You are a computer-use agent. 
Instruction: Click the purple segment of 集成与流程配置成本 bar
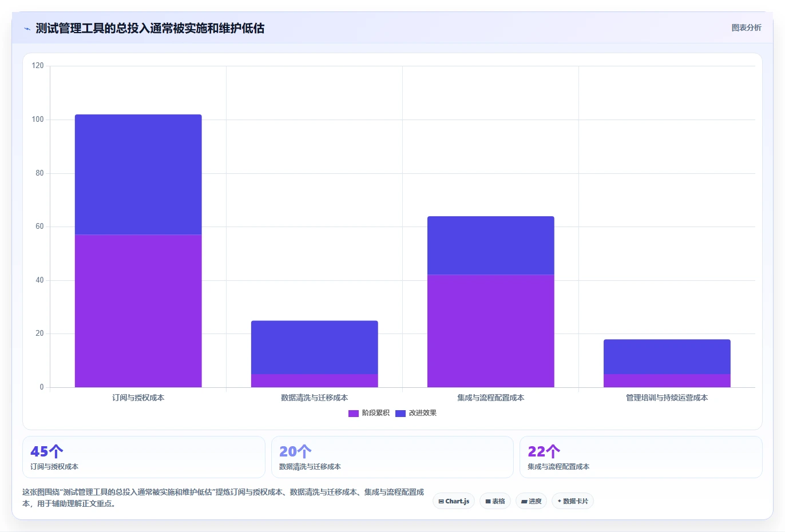491,331
